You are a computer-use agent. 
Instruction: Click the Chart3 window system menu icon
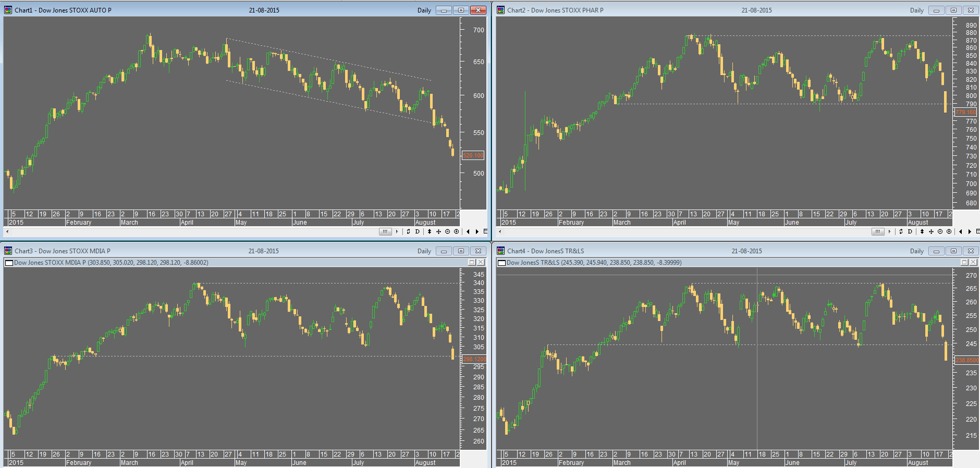[8, 251]
